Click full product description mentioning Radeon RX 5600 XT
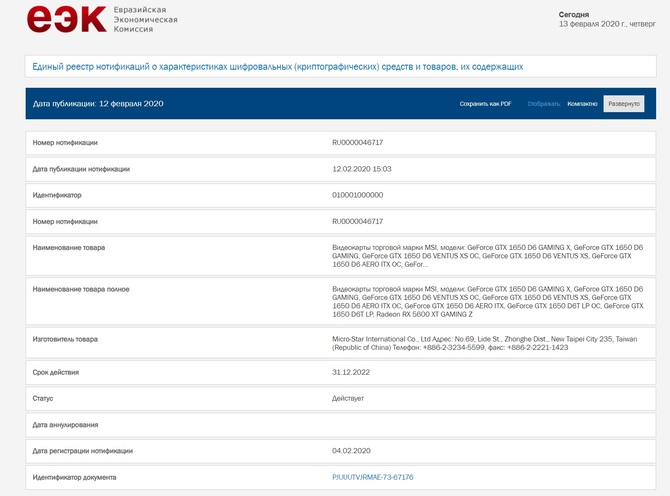 tap(488, 302)
